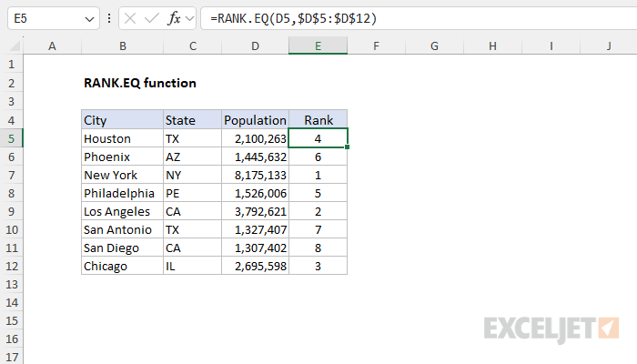Click Los Angeles rank cell showing 2
The image size is (637, 364).
318,211
